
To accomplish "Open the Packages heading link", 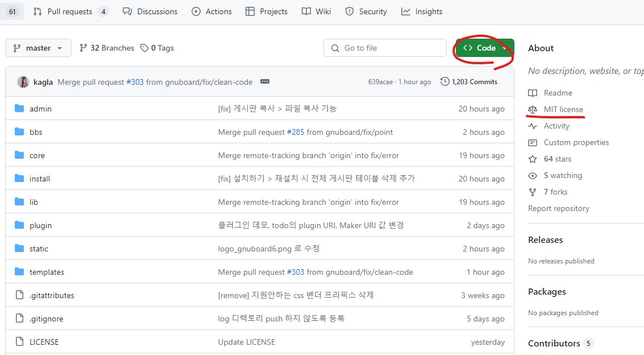I will click(547, 292).
